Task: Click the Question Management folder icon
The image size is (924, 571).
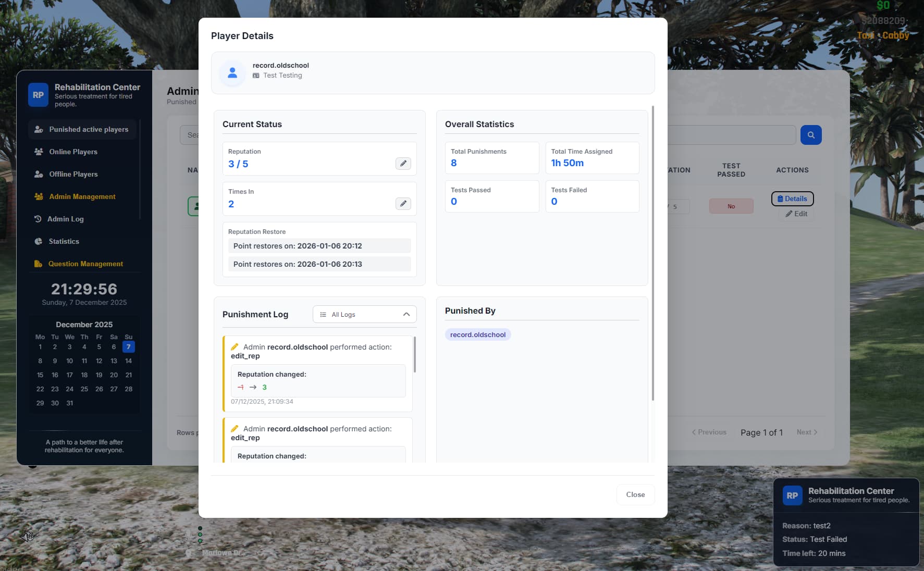Action: [38, 264]
